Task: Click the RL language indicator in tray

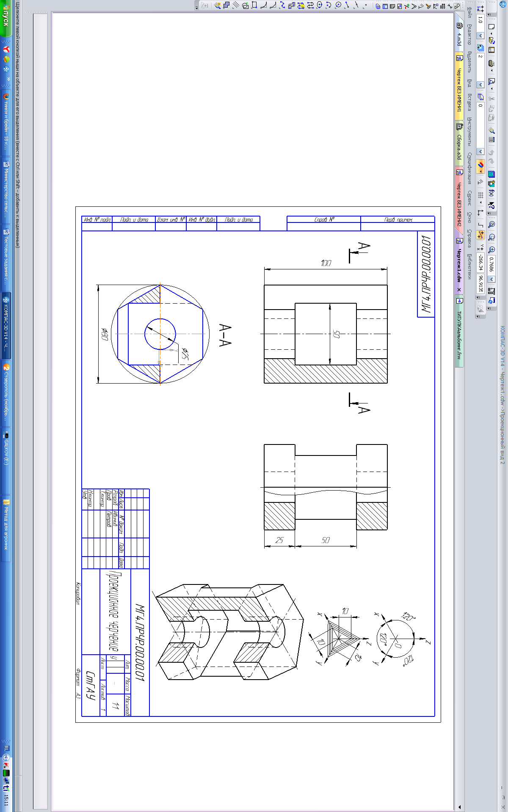Action: pos(6,748)
